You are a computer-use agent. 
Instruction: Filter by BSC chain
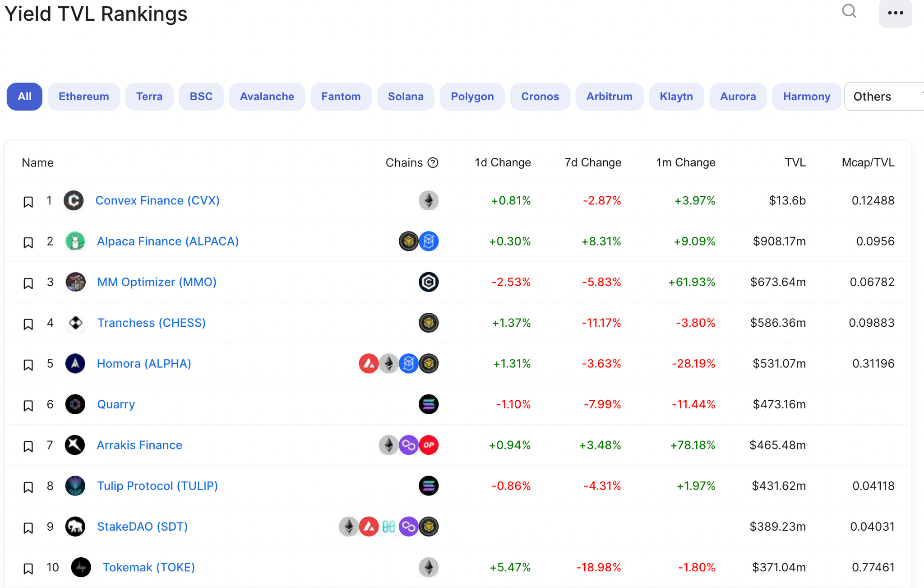pos(201,97)
